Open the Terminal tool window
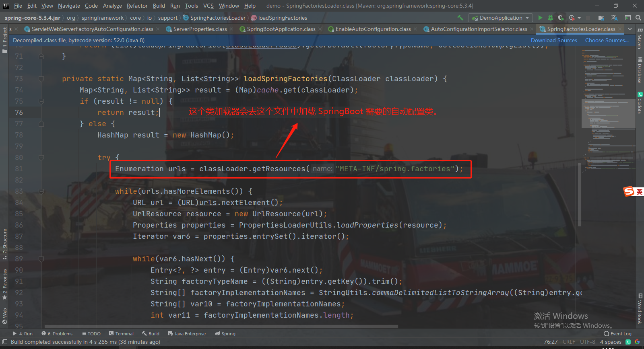Image resolution: width=644 pixels, height=349 pixels. point(121,334)
